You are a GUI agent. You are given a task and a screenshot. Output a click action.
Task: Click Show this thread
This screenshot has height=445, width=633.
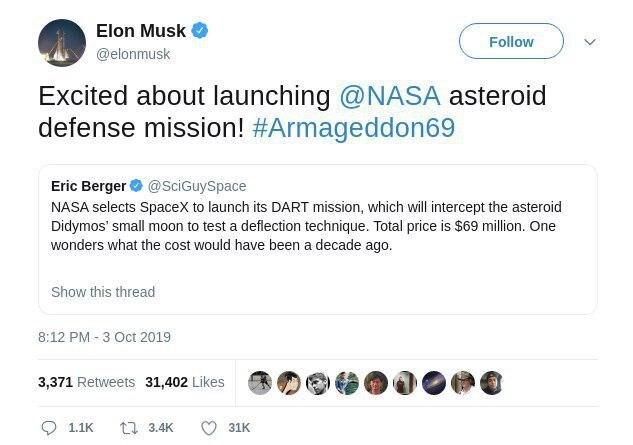pos(103,292)
